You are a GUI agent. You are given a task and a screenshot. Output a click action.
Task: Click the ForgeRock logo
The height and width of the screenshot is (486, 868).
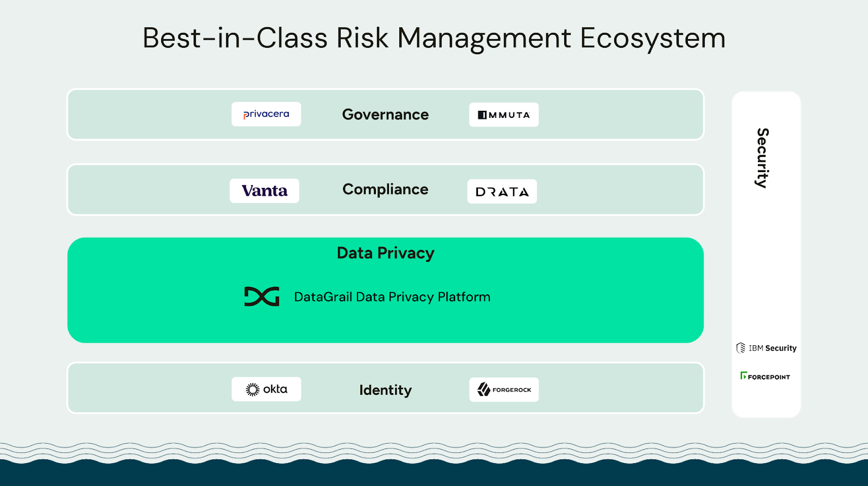pos(504,389)
